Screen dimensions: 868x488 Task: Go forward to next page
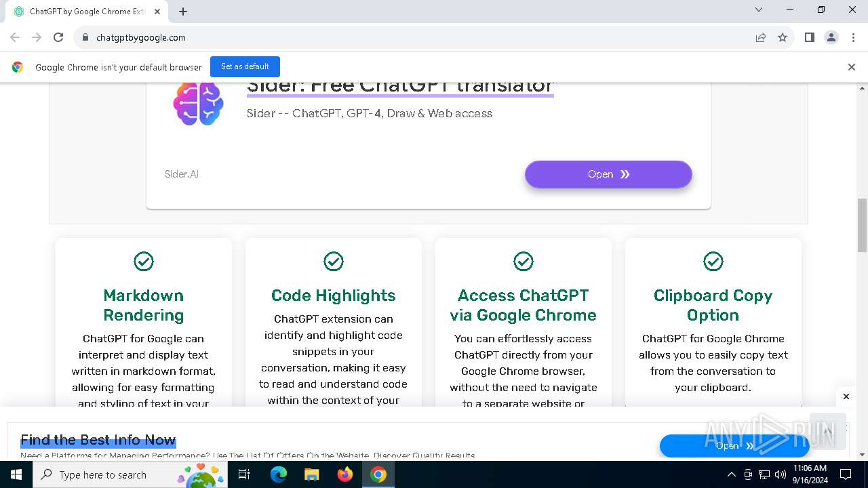pyautogui.click(x=37, y=37)
